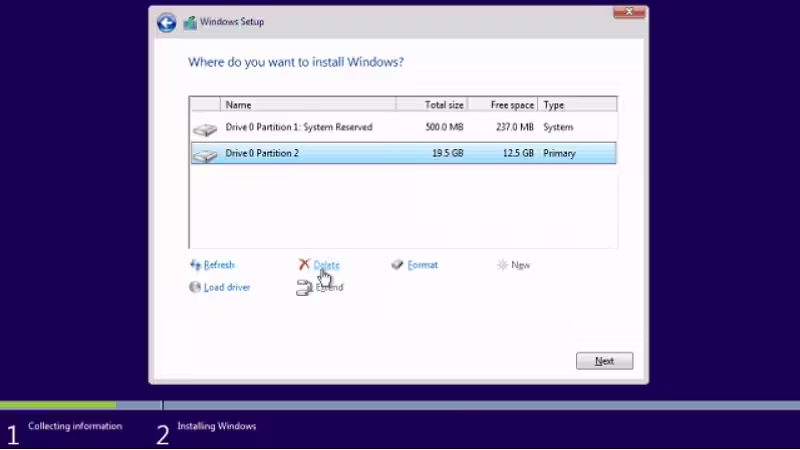800x450 pixels.
Task: Click the red X Delete icon
Action: click(x=304, y=264)
